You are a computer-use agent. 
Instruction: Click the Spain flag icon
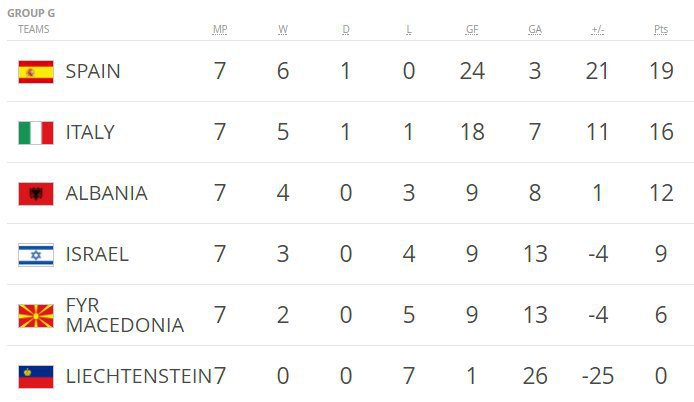tap(36, 72)
